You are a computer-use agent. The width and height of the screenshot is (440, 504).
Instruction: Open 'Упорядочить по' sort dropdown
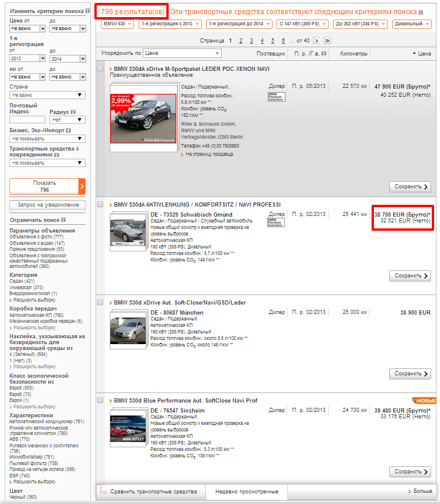(182, 53)
